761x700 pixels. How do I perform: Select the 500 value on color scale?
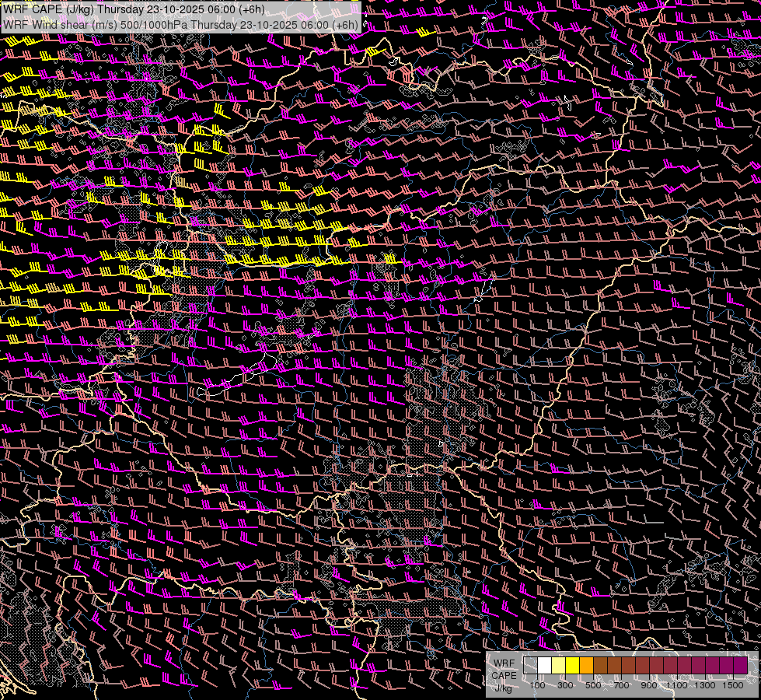coord(593,685)
